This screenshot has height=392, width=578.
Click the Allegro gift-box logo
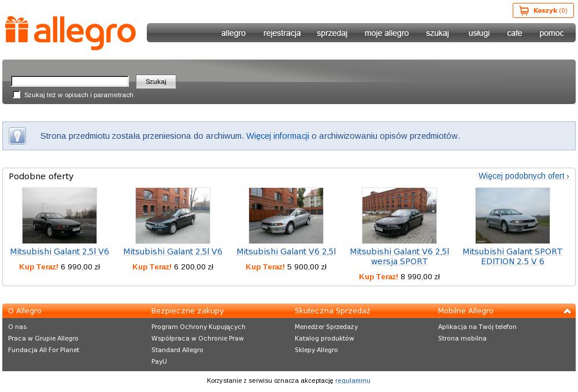pyautogui.click(x=71, y=33)
